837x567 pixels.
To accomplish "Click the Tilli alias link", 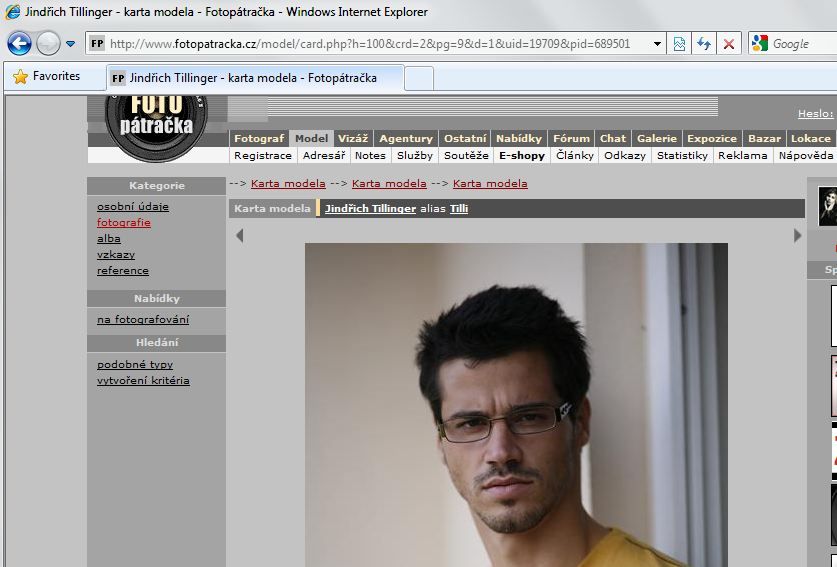I will pos(459,209).
